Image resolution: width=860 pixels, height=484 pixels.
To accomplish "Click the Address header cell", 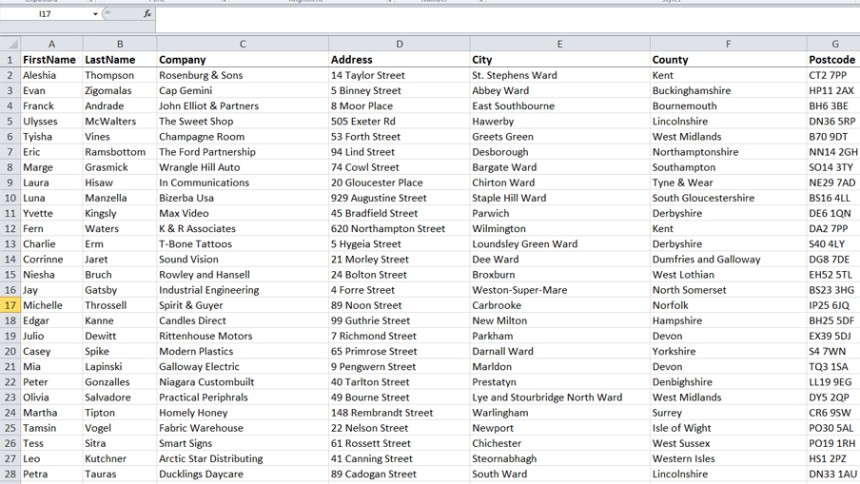I will (x=399, y=59).
